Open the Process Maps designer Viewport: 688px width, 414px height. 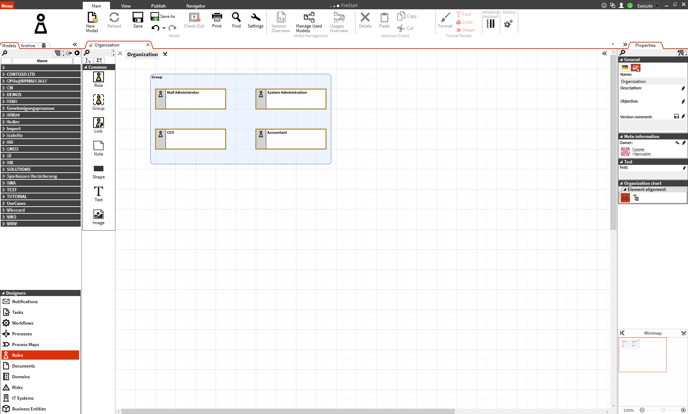click(x=40, y=345)
